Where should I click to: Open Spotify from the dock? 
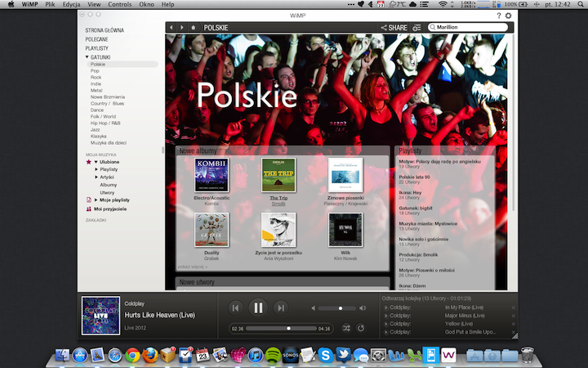tap(273, 355)
